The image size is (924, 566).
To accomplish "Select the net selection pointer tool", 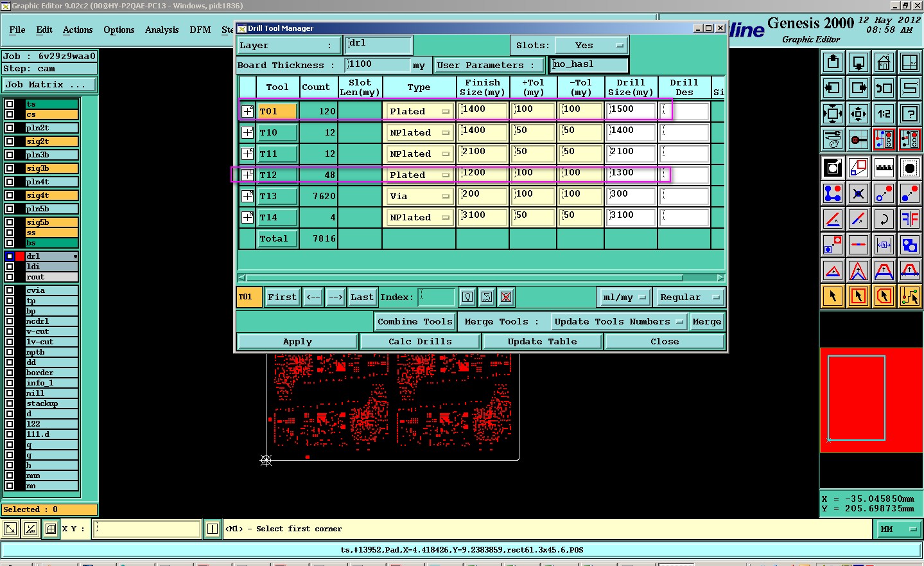I will (910, 296).
